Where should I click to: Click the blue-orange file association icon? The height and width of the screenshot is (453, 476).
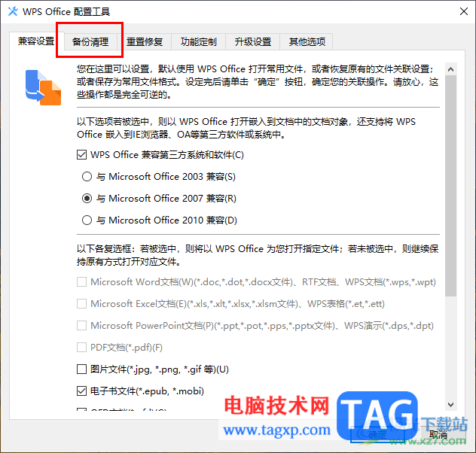click(x=43, y=87)
